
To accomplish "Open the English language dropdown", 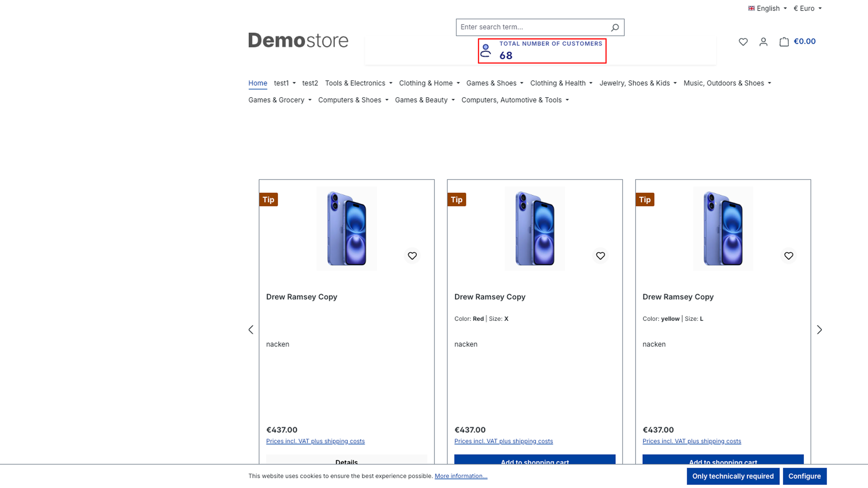I will 768,8.
